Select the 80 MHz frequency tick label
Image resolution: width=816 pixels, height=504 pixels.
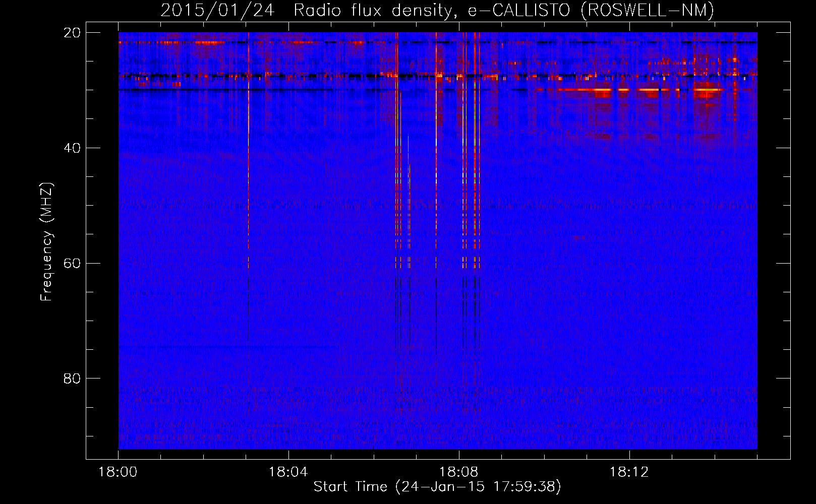[72, 379]
